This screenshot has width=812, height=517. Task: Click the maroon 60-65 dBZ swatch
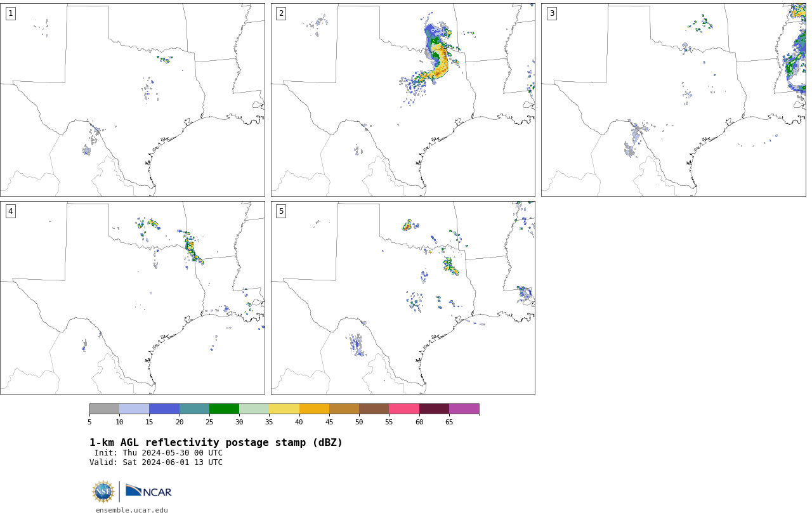click(x=434, y=409)
